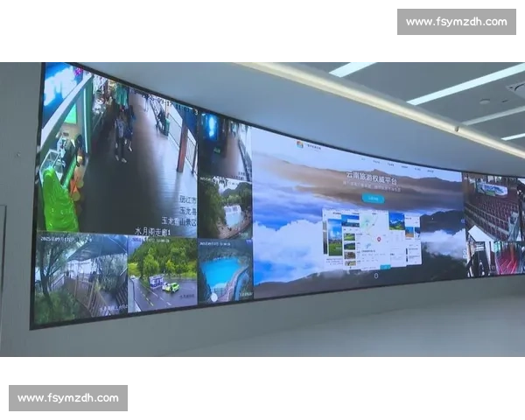
Task: Click the green landscape photo in the mockup panel
Action: tap(335, 236)
